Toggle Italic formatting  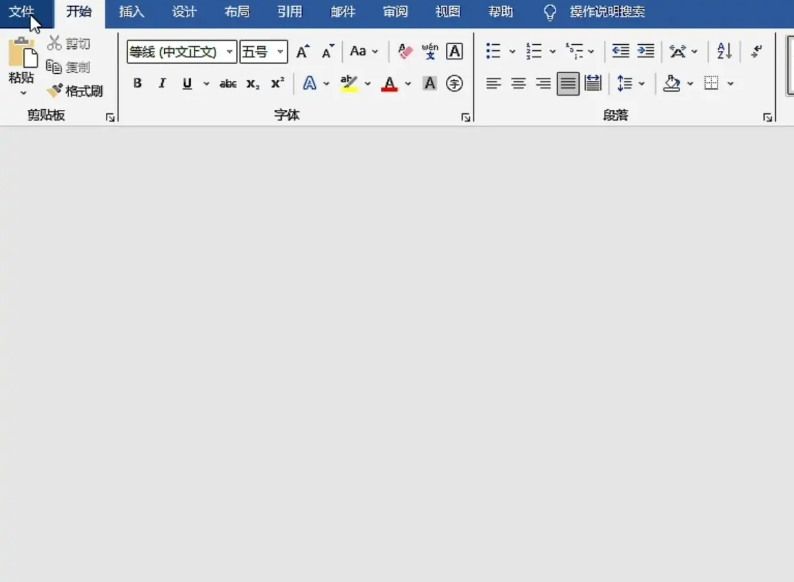[162, 84]
